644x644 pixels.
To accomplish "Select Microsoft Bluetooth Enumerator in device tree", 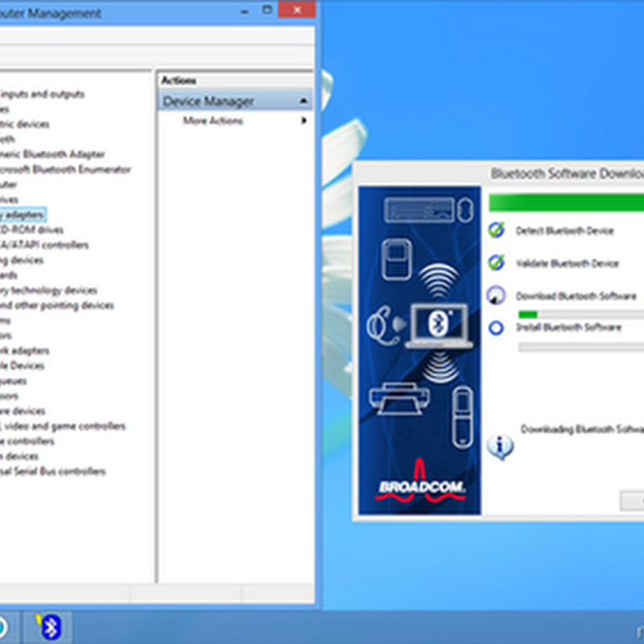I will pos(65,169).
